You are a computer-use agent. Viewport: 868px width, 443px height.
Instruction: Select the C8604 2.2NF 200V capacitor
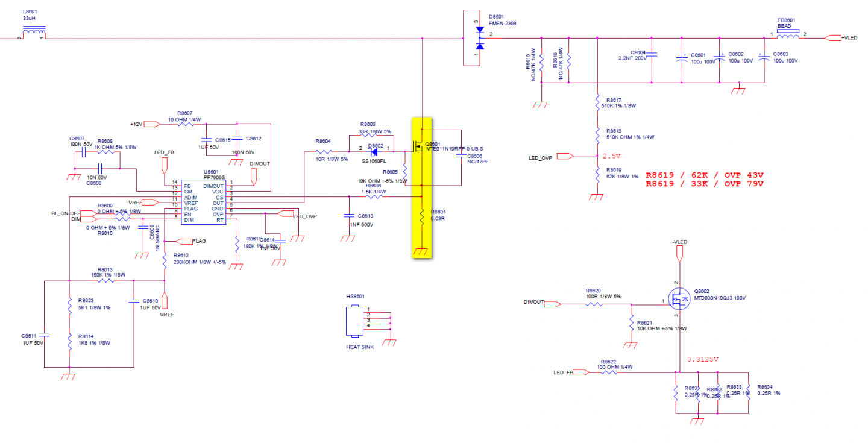click(652, 55)
